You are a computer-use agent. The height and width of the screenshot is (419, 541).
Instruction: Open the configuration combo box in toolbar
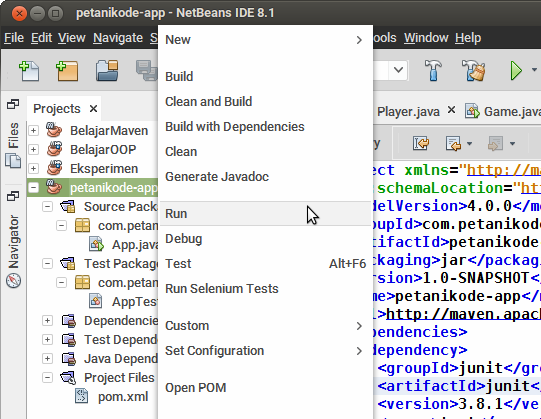pyautogui.click(x=398, y=70)
